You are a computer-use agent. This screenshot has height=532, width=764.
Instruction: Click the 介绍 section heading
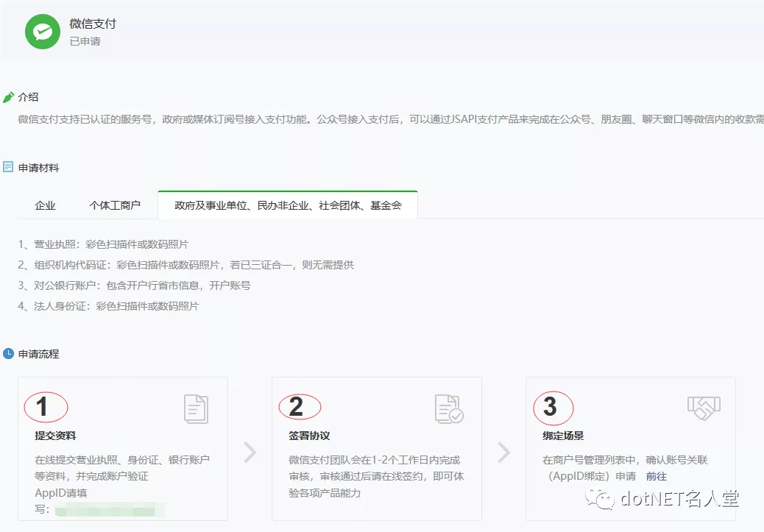coord(28,97)
